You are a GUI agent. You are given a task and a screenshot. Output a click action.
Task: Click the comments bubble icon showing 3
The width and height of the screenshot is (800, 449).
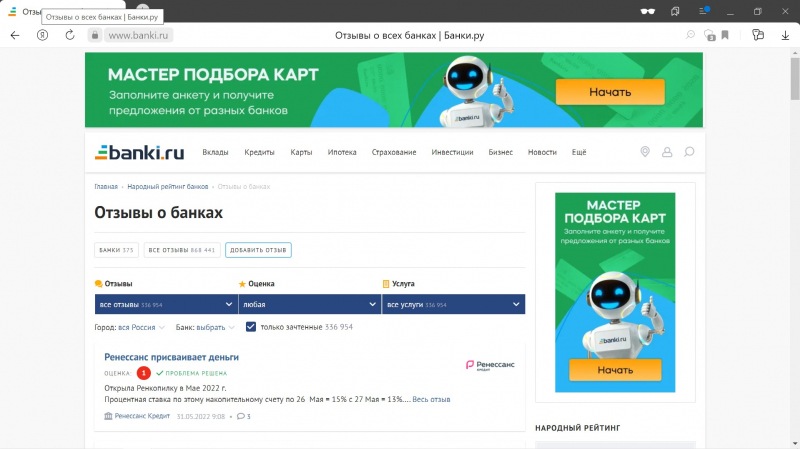pos(243,416)
